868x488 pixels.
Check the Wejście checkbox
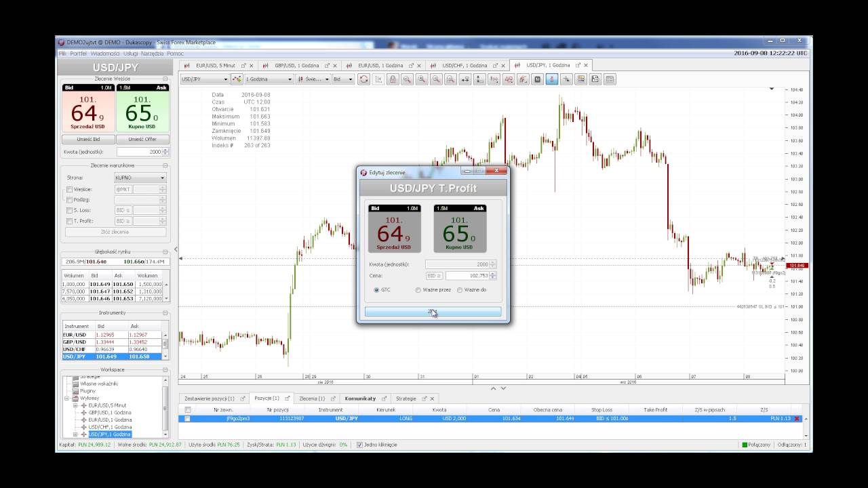click(69, 190)
